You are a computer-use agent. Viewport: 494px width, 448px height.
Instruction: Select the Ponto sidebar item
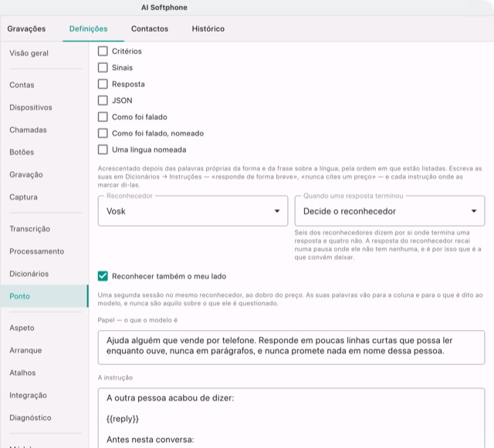[x=45, y=296]
